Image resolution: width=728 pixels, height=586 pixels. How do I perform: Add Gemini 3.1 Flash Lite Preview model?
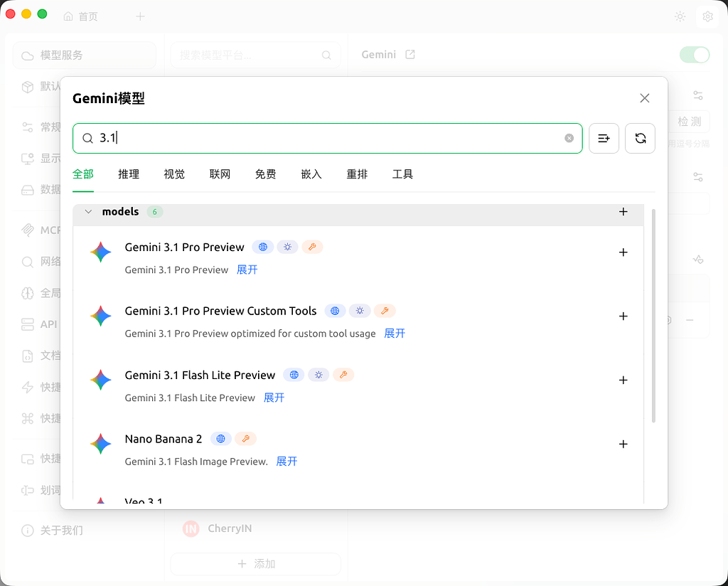point(623,380)
